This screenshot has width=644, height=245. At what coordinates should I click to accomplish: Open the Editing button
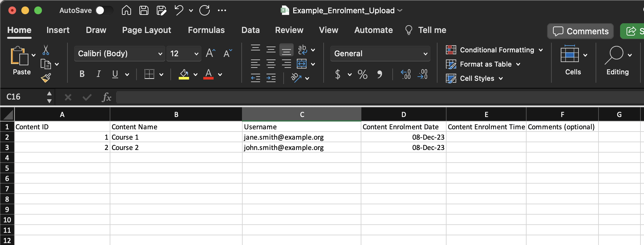coord(618,60)
